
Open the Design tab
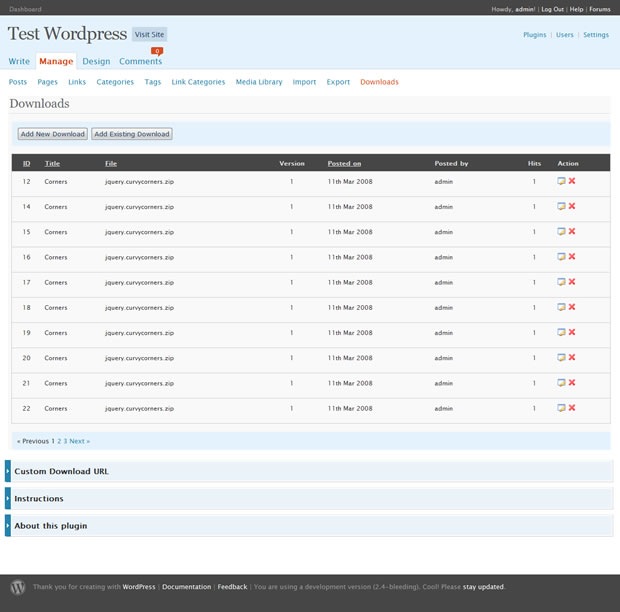tap(96, 61)
